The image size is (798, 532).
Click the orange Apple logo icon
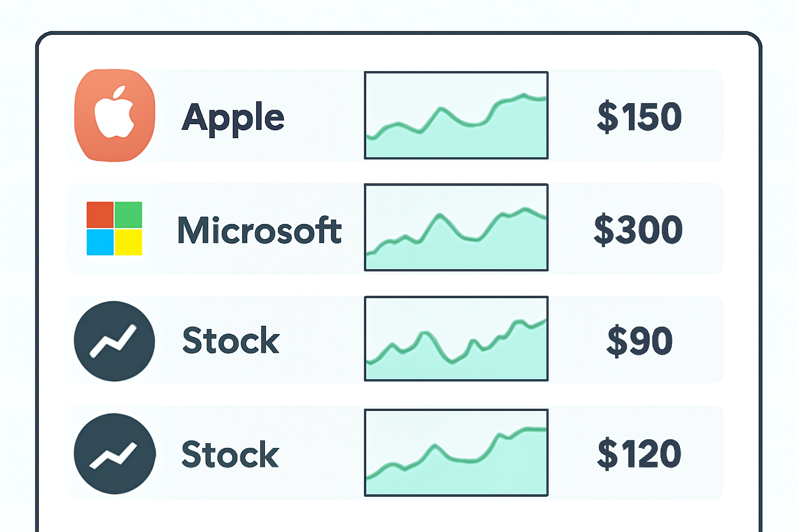click(x=114, y=115)
